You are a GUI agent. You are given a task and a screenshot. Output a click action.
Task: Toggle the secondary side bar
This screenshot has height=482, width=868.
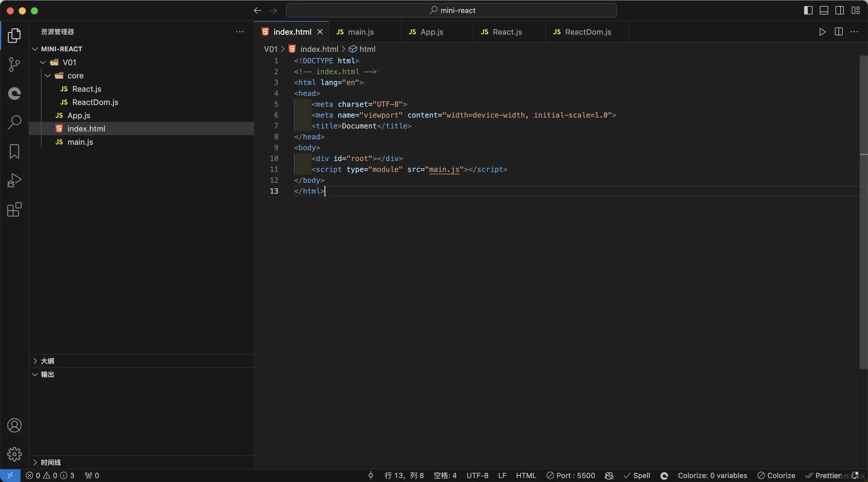[x=839, y=10]
